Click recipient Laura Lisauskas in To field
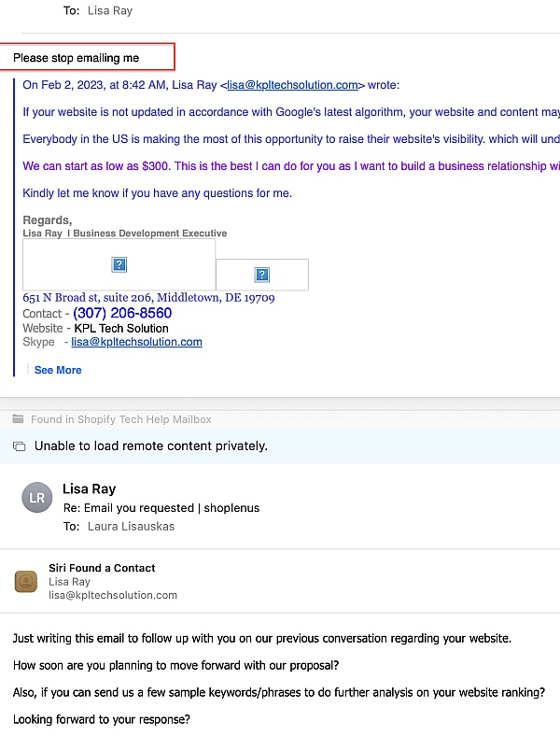 (131, 527)
